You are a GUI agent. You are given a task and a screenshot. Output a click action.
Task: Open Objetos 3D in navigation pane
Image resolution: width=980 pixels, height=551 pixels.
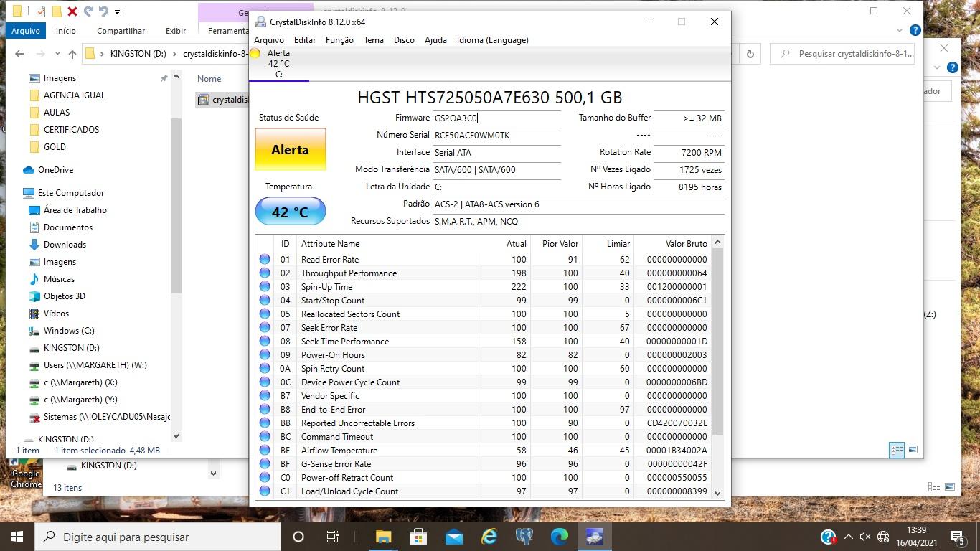tap(65, 296)
